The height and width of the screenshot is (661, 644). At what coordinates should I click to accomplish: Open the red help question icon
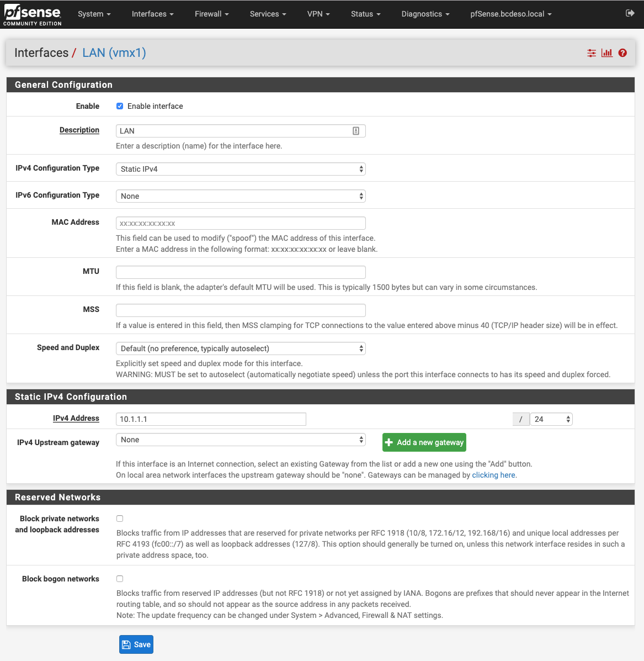(622, 52)
